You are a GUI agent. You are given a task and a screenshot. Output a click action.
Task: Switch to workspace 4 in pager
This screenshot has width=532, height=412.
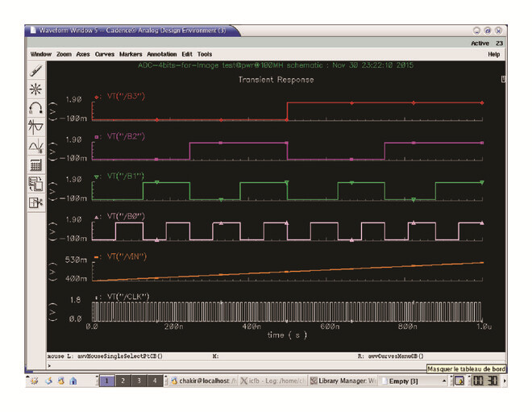[x=155, y=381]
